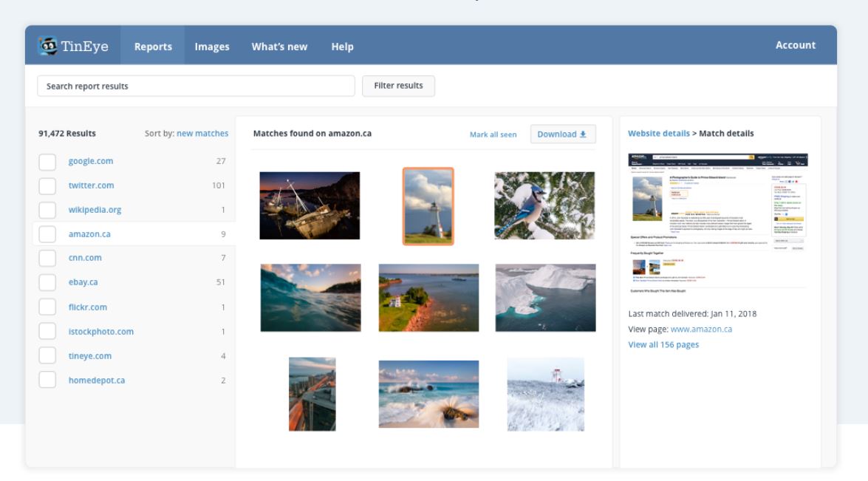Select the city street aerial thumbnail

coord(312,394)
